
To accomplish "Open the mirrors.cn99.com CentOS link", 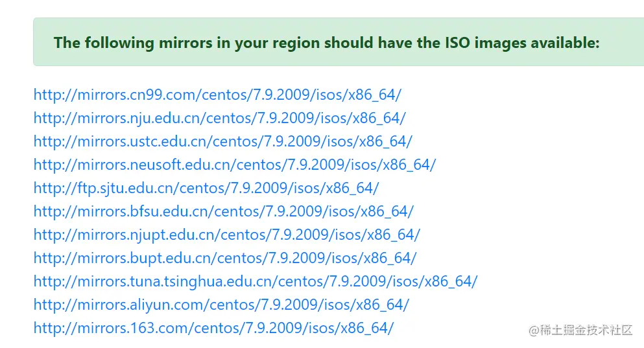I will tap(217, 95).
